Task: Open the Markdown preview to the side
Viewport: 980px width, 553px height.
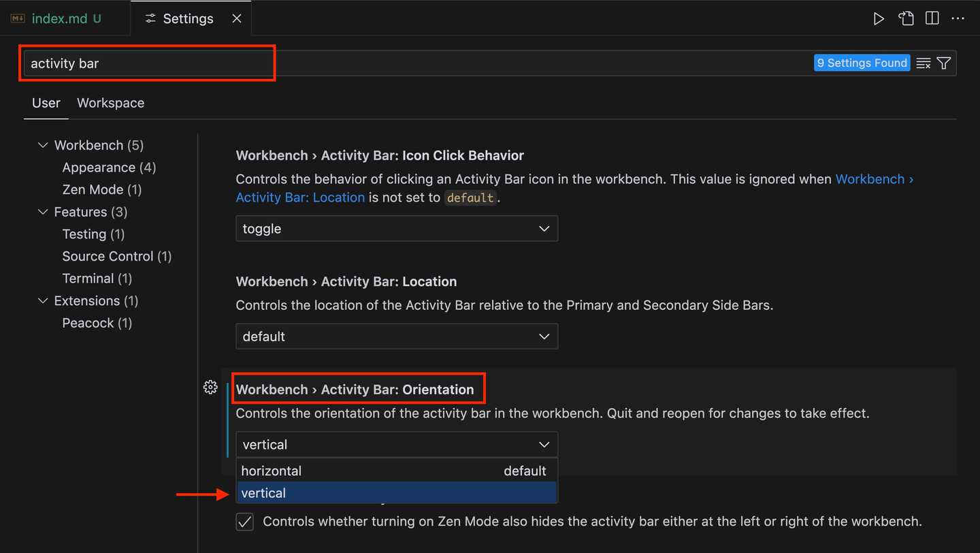Action: 906,18
